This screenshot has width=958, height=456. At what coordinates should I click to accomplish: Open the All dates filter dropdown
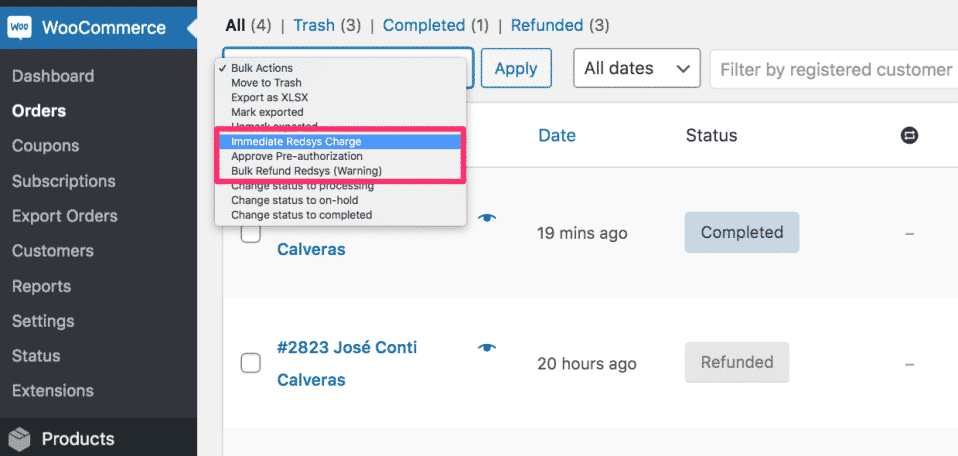pos(637,68)
